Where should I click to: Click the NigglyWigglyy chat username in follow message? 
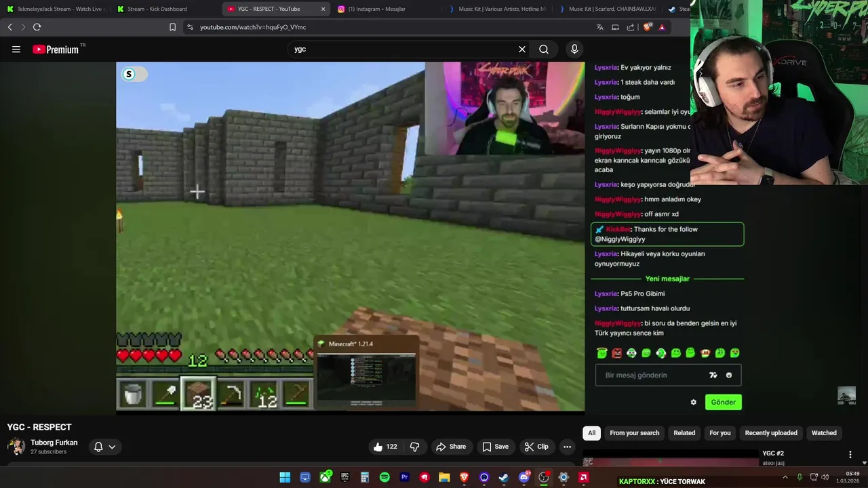[x=620, y=239]
